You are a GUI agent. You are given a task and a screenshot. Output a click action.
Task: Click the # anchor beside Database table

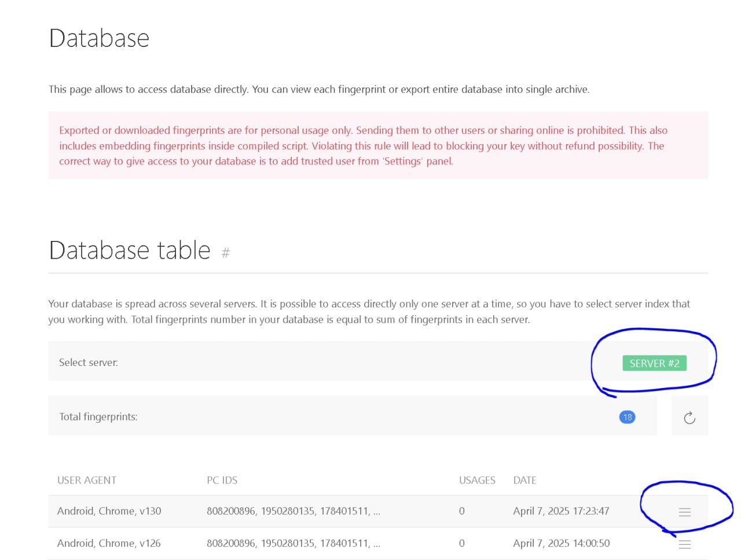226,253
